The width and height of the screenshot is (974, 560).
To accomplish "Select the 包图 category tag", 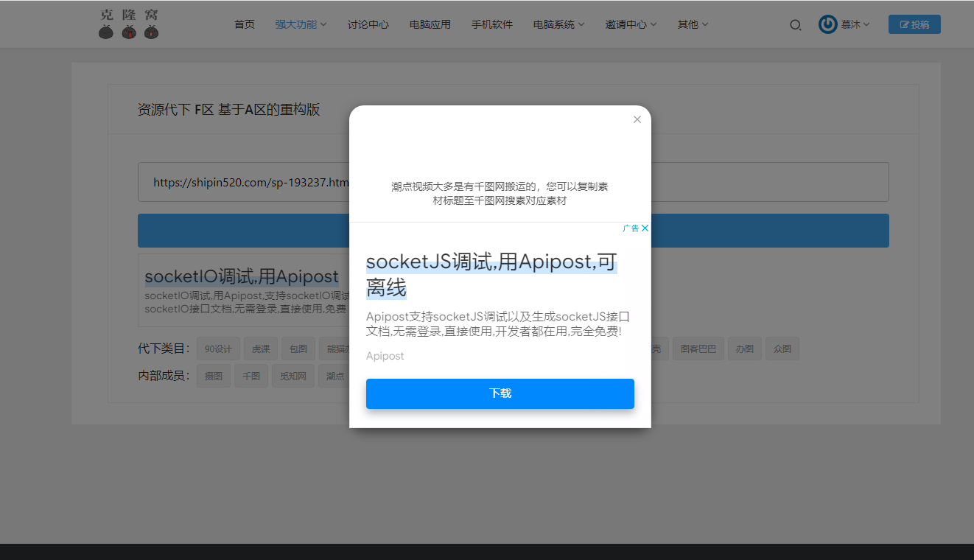I will coord(298,349).
